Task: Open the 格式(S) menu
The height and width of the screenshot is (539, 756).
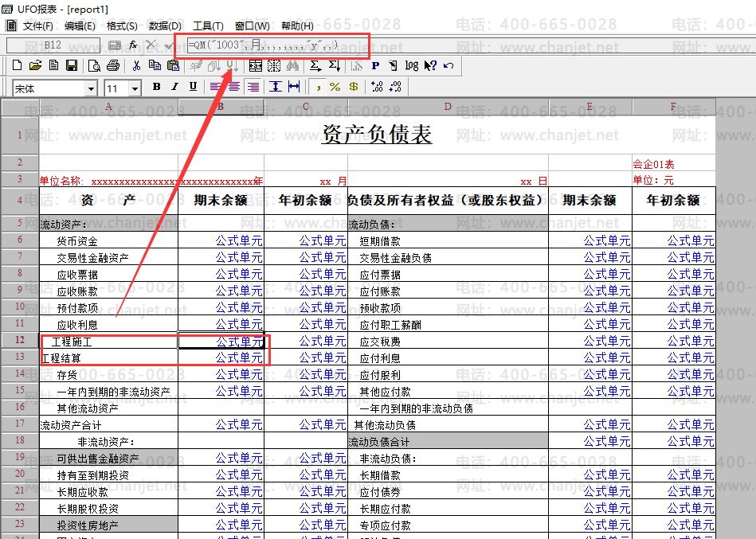Action: coord(122,25)
